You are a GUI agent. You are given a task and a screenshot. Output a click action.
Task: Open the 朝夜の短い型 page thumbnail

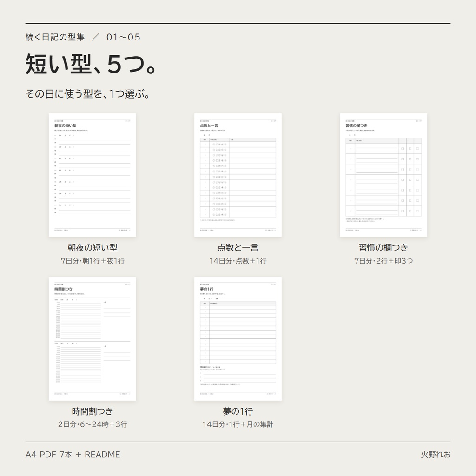(93, 175)
